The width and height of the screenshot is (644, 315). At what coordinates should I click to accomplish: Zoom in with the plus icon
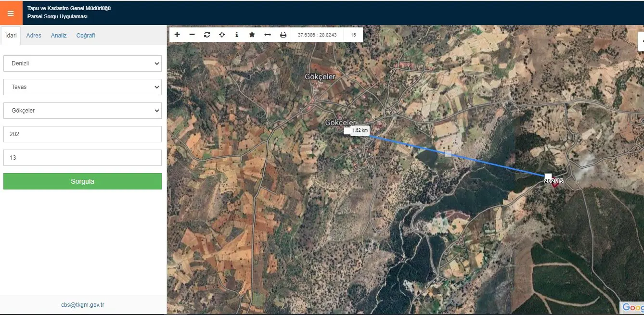click(177, 35)
